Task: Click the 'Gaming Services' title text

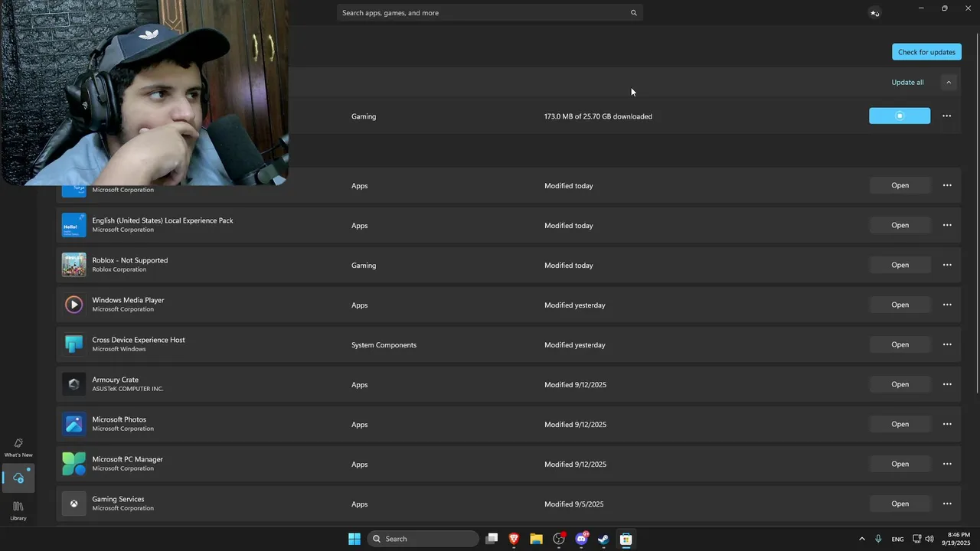Action: (118, 499)
